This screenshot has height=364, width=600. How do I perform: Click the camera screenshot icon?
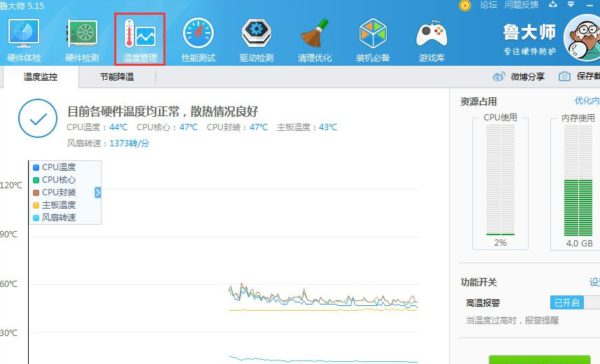pos(564,76)
